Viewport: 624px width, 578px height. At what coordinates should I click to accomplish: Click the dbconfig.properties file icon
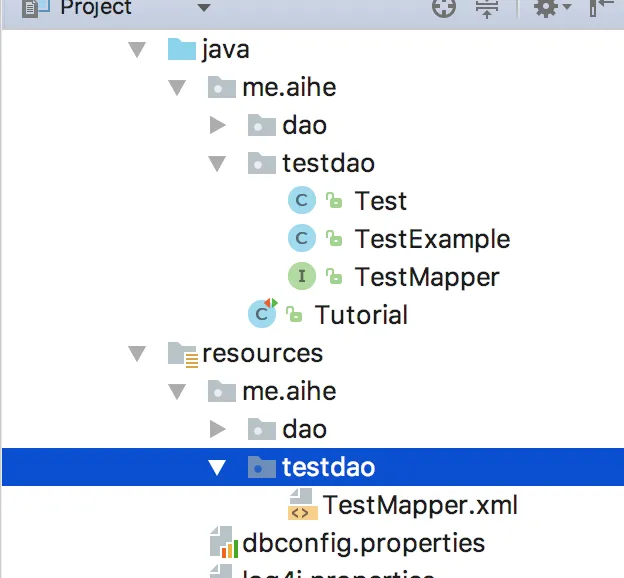point(224,542)
